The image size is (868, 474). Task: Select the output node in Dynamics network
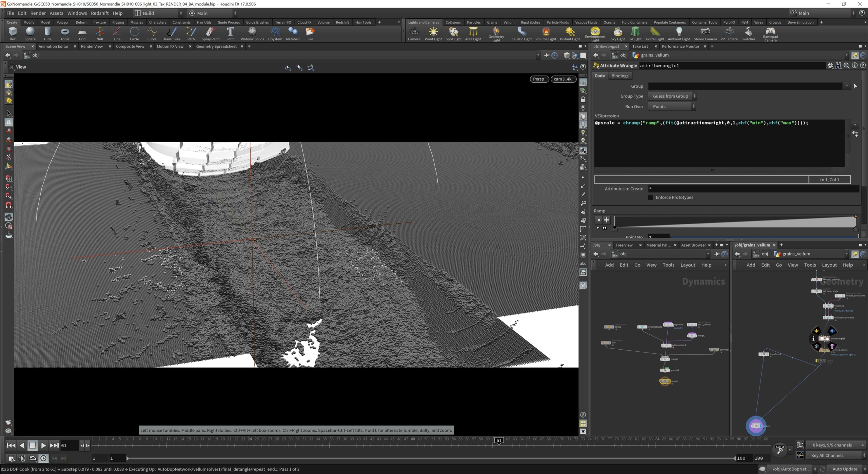tap(665, 381)
